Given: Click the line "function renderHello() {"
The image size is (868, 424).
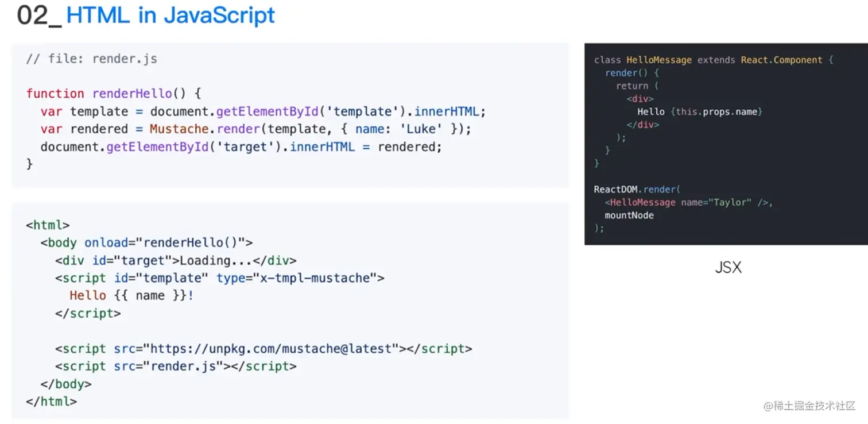Looking at the screenshot, I should (x=113, y=94).
